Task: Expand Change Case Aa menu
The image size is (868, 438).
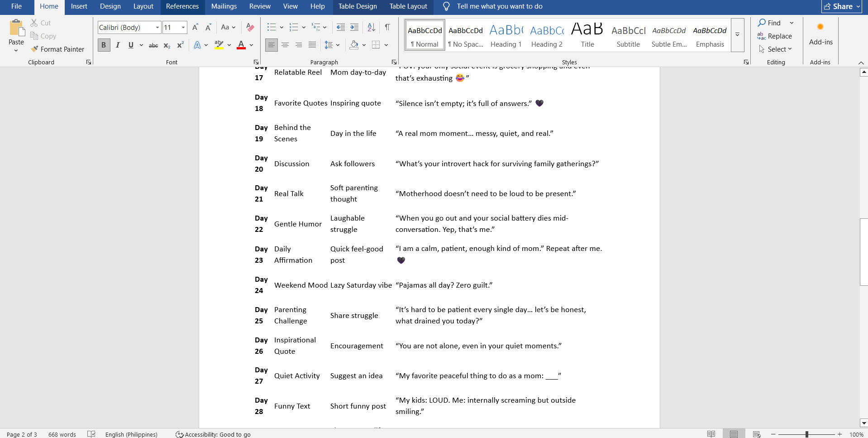Action: [229, 27]
